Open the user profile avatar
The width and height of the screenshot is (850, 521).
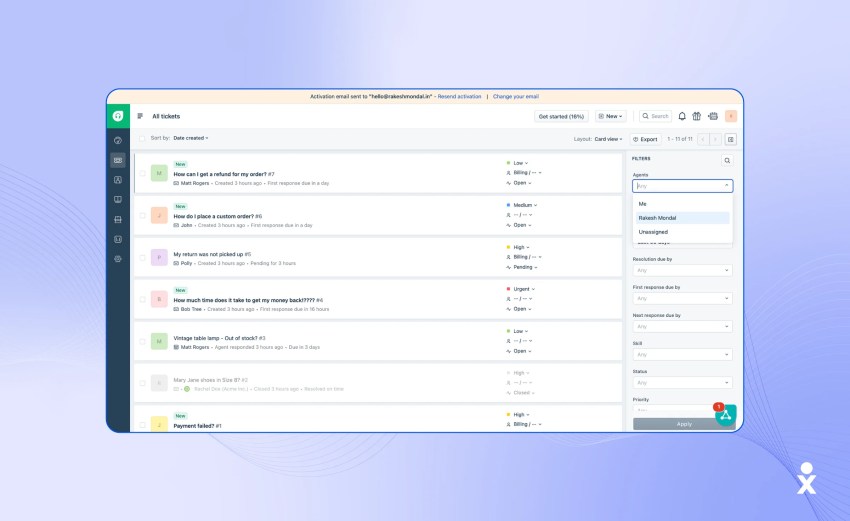731,116
